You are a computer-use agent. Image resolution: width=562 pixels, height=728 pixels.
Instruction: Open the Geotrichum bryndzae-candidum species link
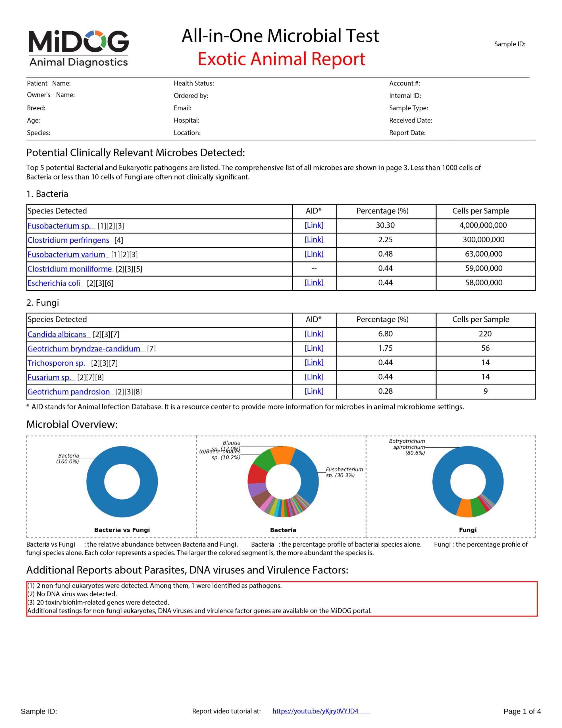pos(84,349)
